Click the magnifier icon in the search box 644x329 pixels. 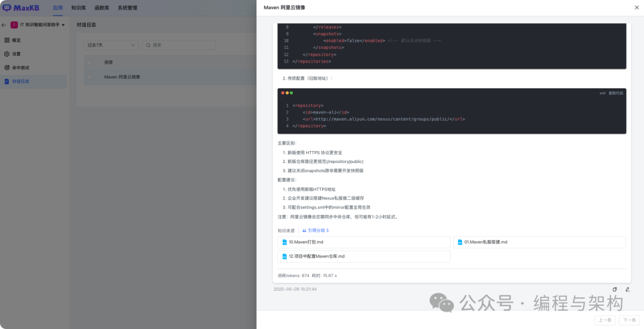click(x=148, y=45)
